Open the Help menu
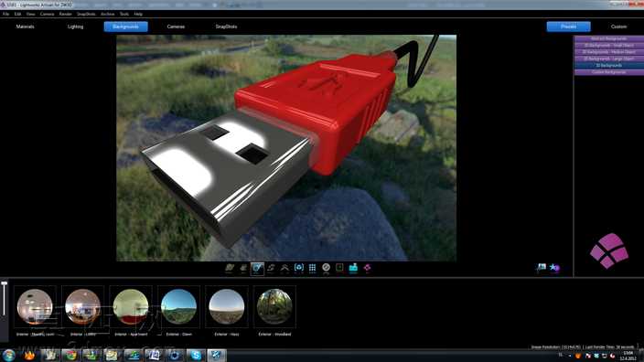The image size is (644, 362). tap(138, 14)
